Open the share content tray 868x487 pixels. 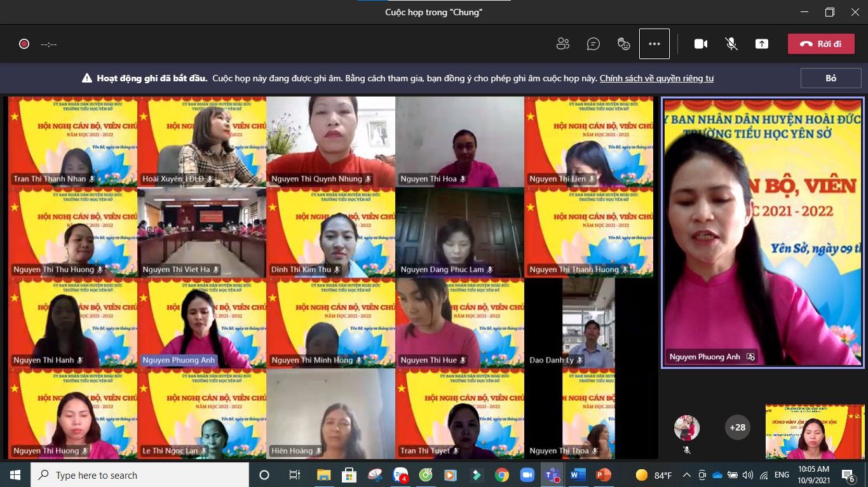[x=762, y=44]
